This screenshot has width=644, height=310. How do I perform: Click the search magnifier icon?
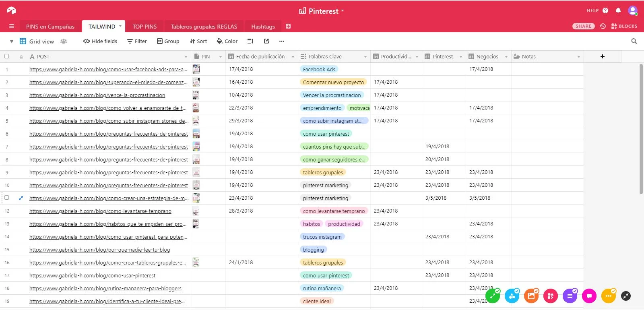(x=634, y=41)
